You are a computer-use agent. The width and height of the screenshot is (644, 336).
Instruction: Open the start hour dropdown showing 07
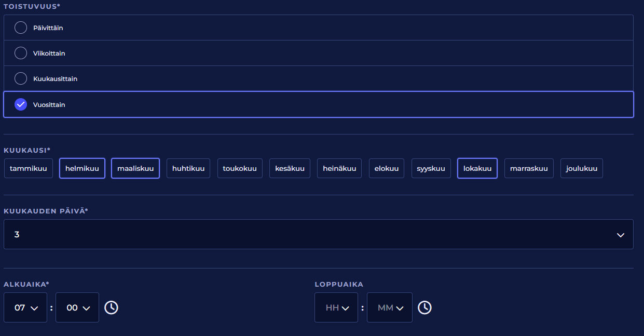tap(25, 307)
